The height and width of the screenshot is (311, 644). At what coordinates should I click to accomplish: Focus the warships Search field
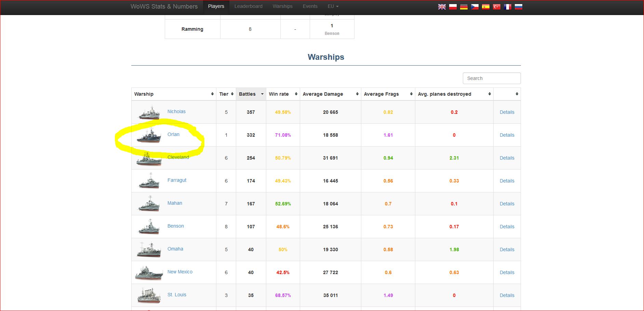pos(492,78)
